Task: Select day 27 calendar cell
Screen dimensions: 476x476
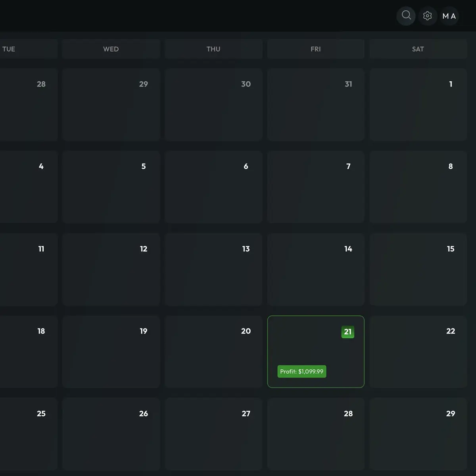Action: pos(213,434)
